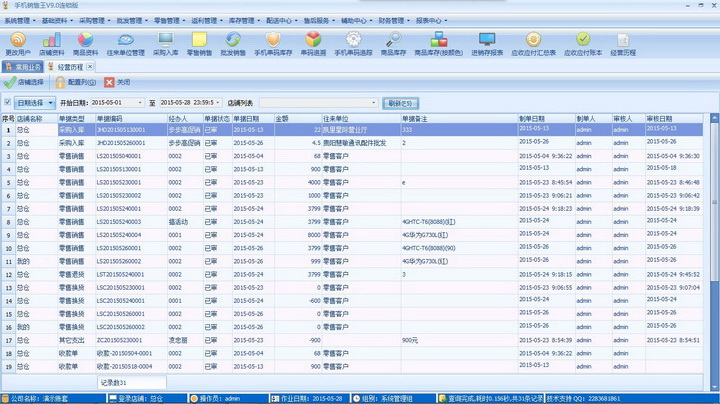Sort by 单据编码 column header
Viewport: 720px width, 404px height.
[131, 118]
